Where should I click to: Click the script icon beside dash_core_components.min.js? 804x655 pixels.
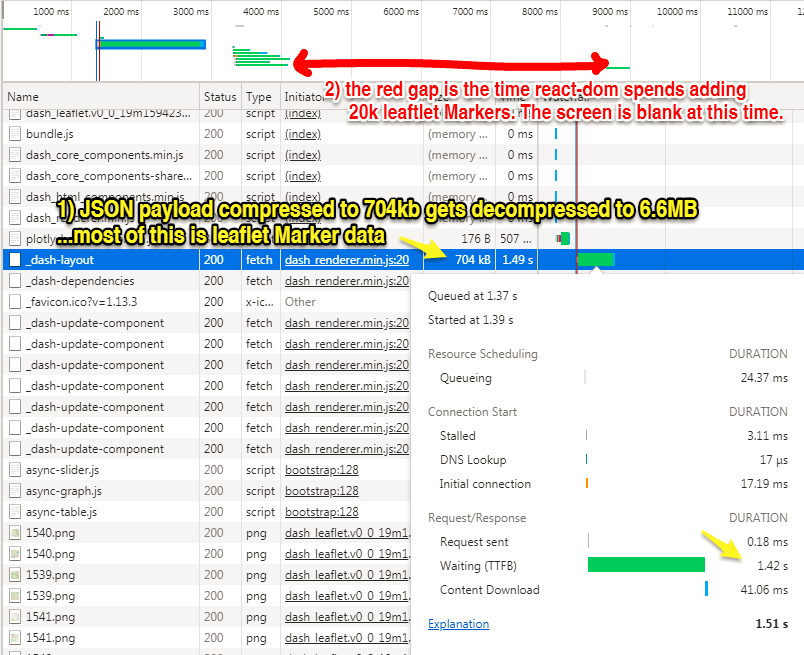[x=14, y=154]
